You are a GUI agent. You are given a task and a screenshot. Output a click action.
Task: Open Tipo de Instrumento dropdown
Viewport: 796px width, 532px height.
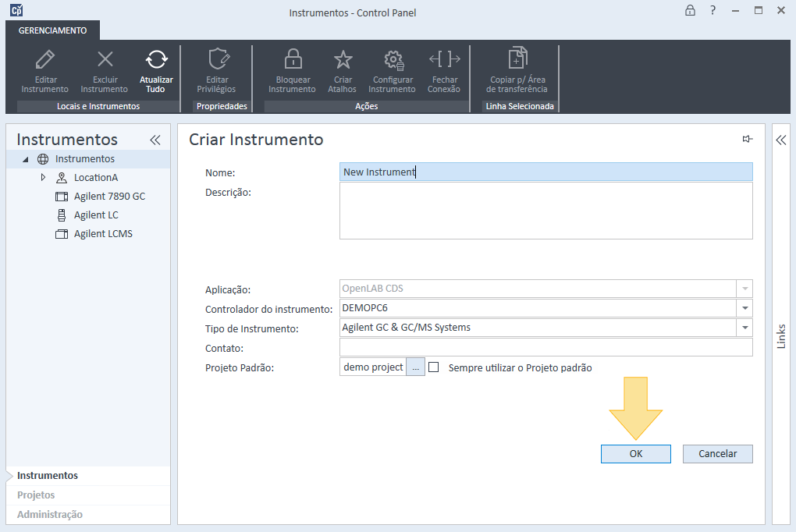[x=744, y=328]
